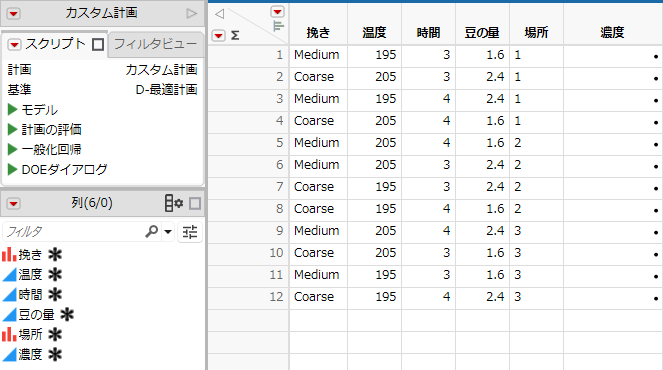This screenshot has height=370, width=663.
Task: Select 挽き column in column list
Action: pos(30,255)
